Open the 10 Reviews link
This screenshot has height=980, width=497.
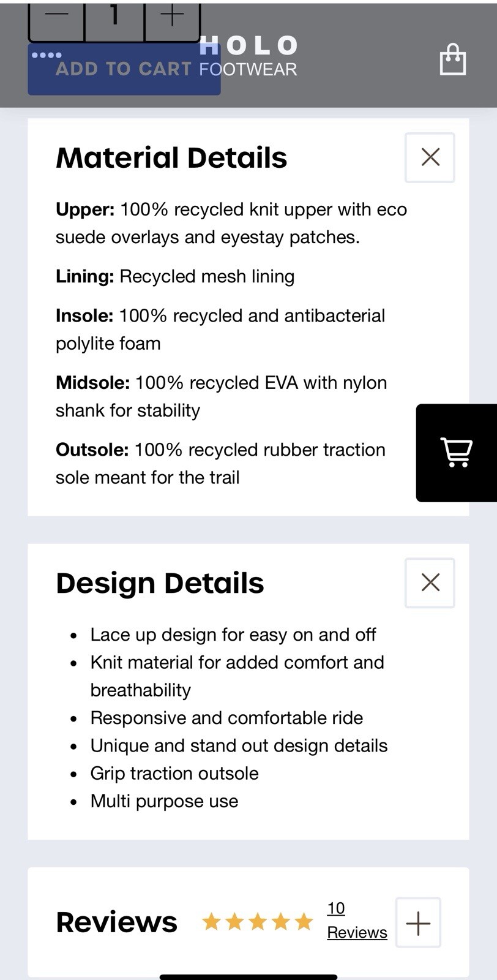coord(357,921)
